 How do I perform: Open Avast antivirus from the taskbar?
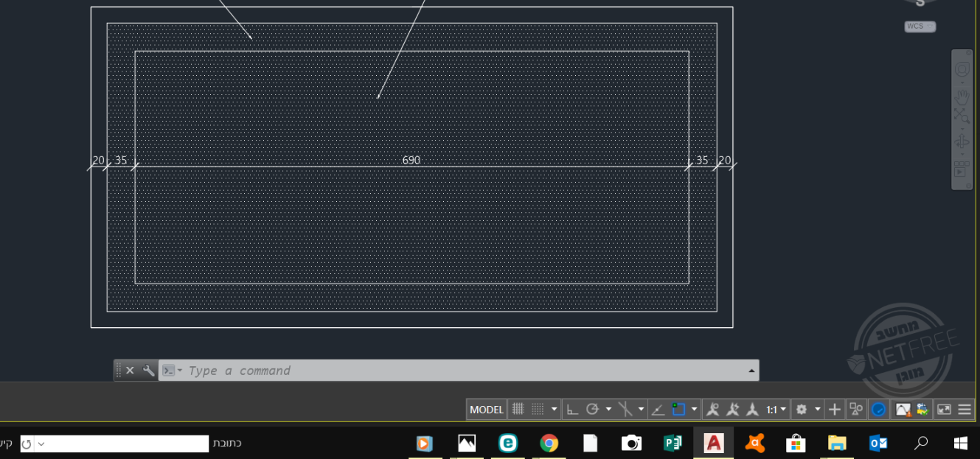754,443
